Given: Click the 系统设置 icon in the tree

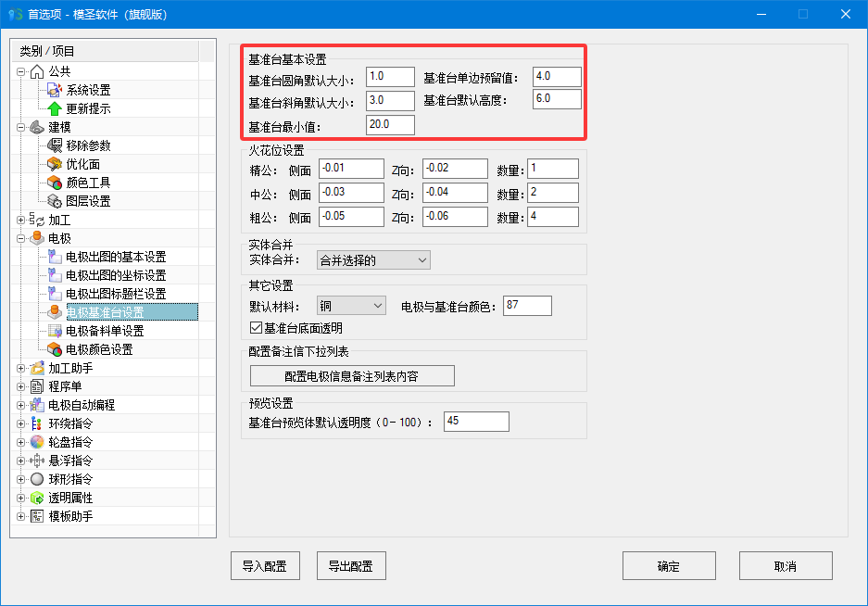Looking at the screenshot, I should 55,90.
